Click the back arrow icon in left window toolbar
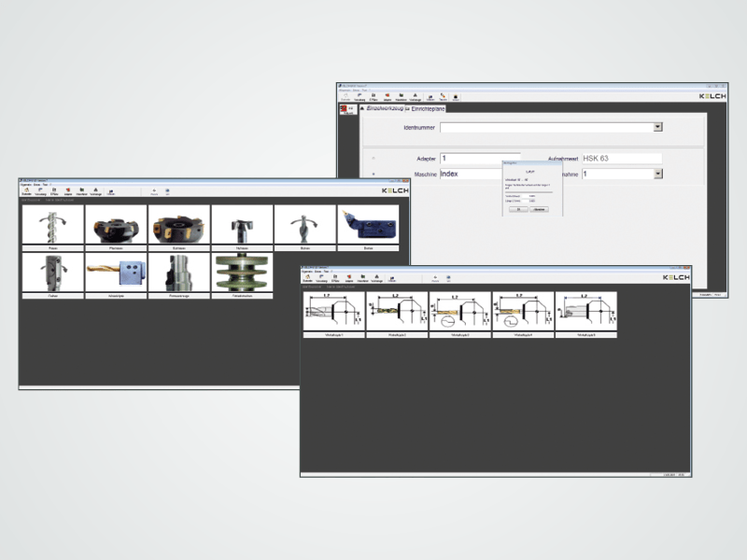747x560 pixels. 154,191
